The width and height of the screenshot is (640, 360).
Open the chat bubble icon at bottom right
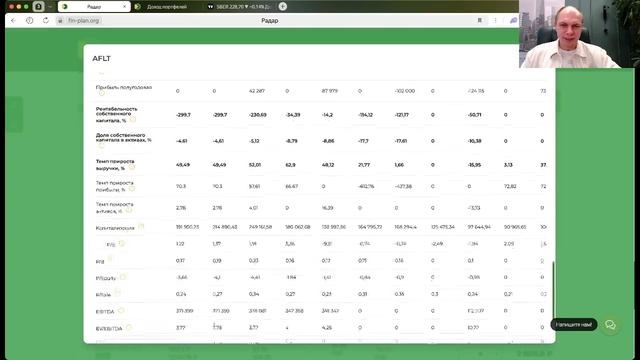(610, 325)
